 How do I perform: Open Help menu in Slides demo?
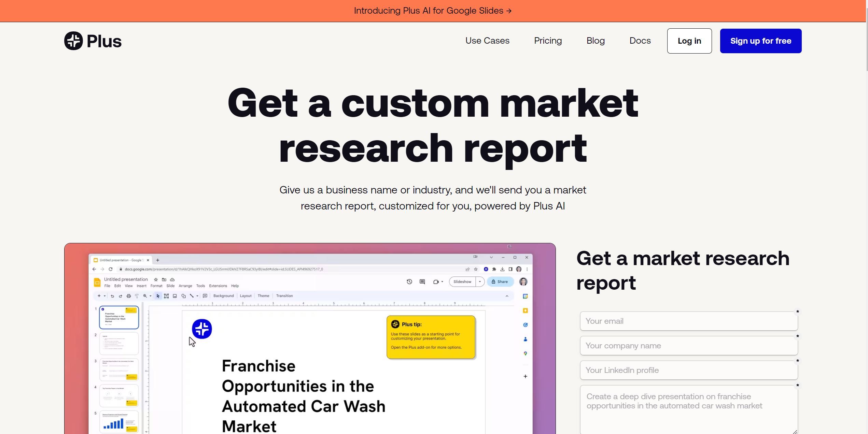pyautogui.click(x=235, y=286)
